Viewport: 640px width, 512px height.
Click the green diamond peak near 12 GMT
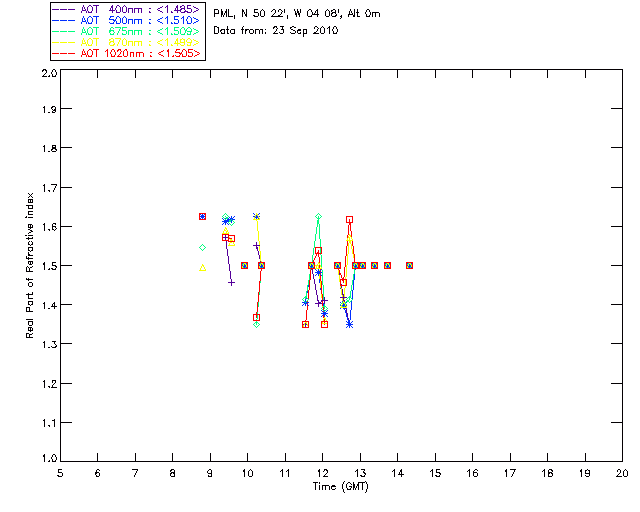coord(318,216)
